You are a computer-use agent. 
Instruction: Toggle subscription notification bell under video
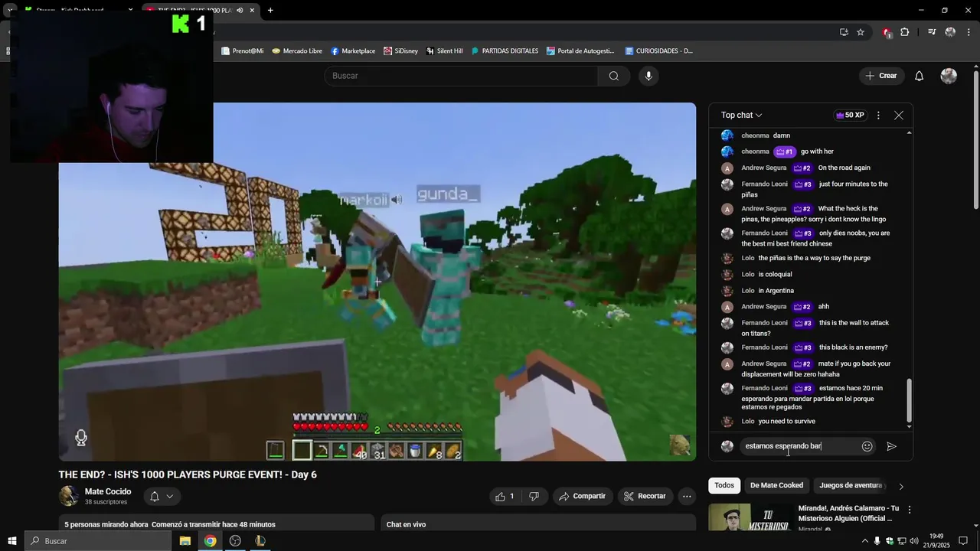coord(154,496)
